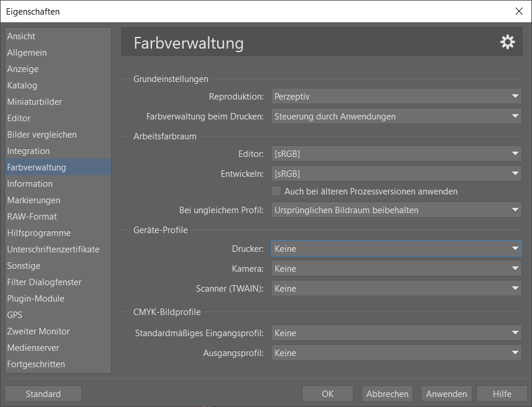The image size is (532, 407).
Task: Expand 'Farbverwaltung beim Drucken' dropdown
Action: coord(396,117)
